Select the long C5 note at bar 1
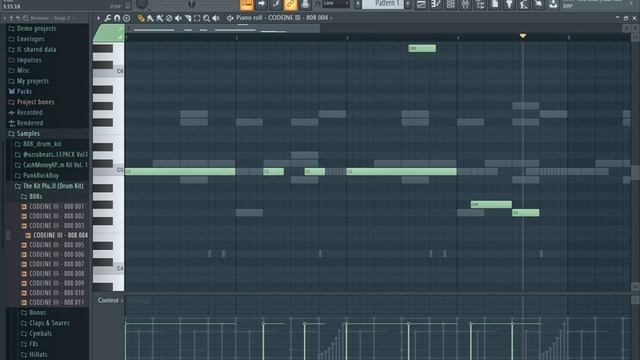 pos(180,172)
